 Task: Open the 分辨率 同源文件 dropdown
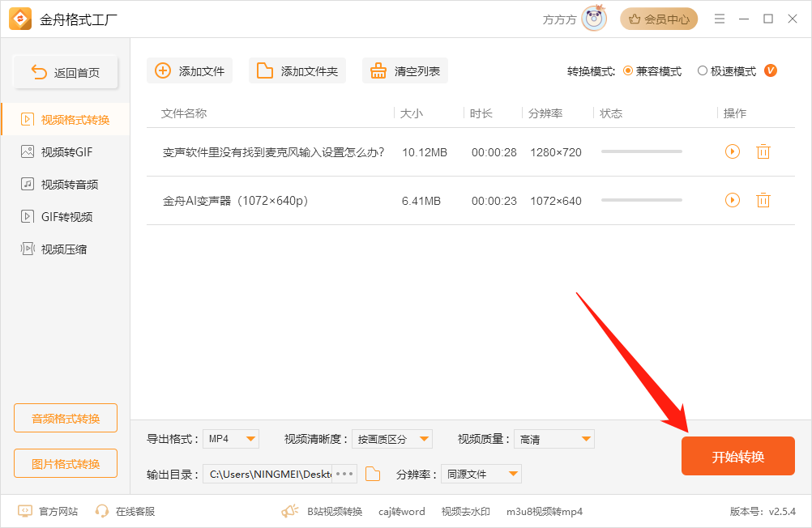pos(481,474)
